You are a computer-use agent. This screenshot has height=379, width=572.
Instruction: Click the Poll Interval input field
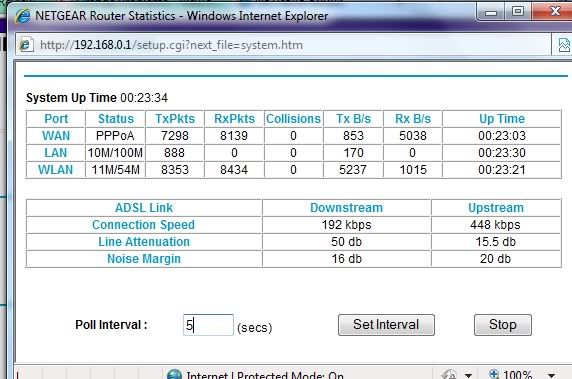208,325
